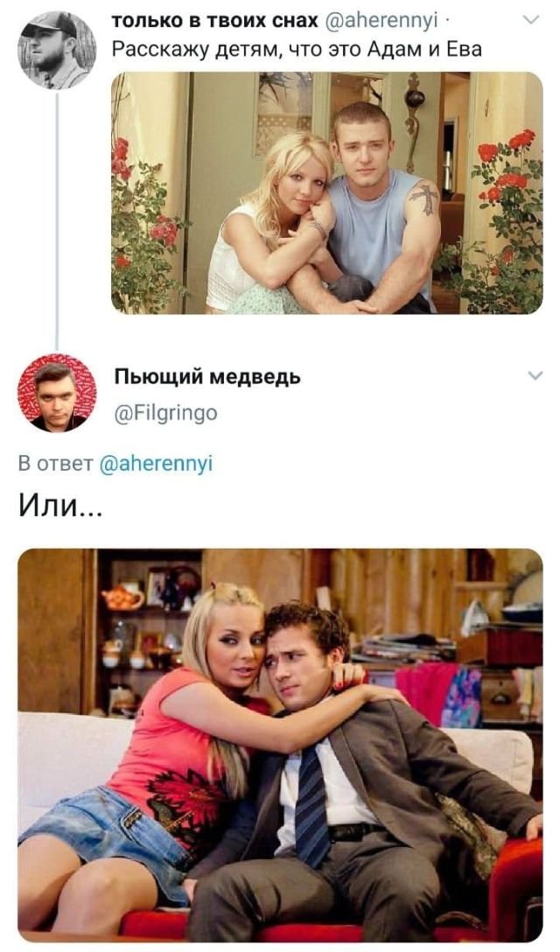
Task: Open Пьющий медведь's round profile avatar
Action: click(57, 393)
